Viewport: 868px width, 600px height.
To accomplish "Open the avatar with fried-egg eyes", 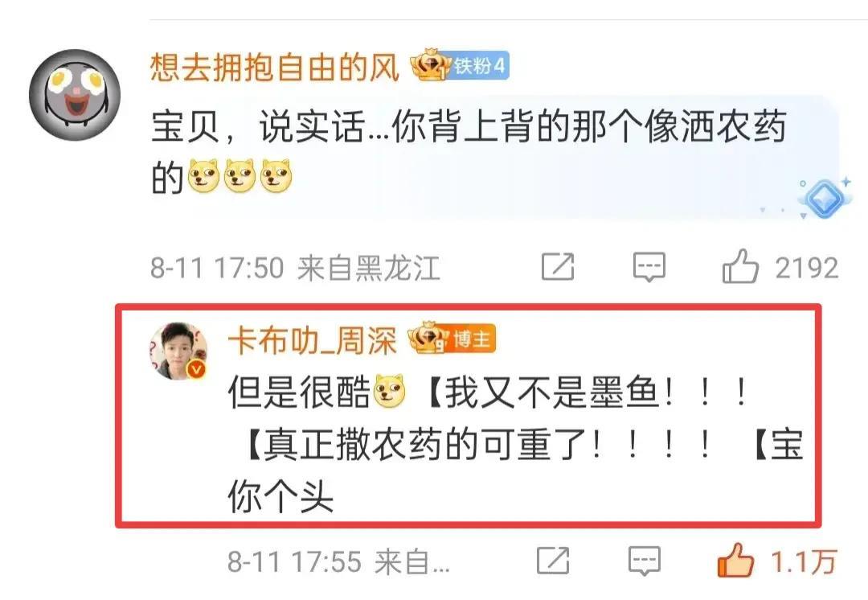I will [75, 95].
